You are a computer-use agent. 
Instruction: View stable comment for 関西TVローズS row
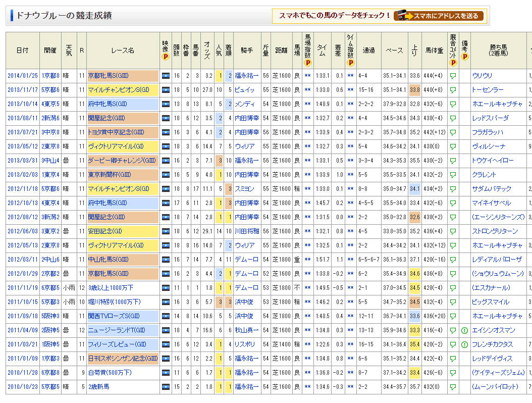coord(453,316)
